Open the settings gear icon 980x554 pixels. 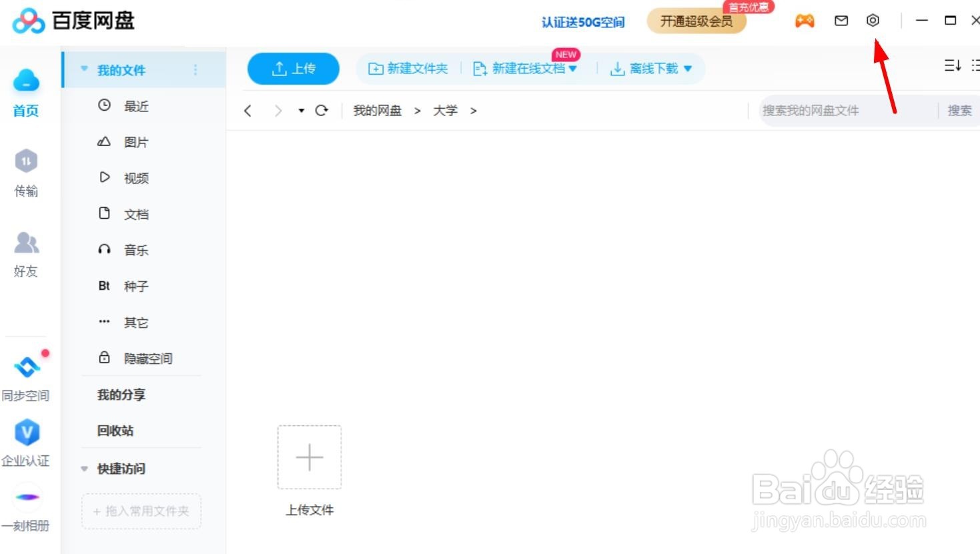[x=873, y=21]
